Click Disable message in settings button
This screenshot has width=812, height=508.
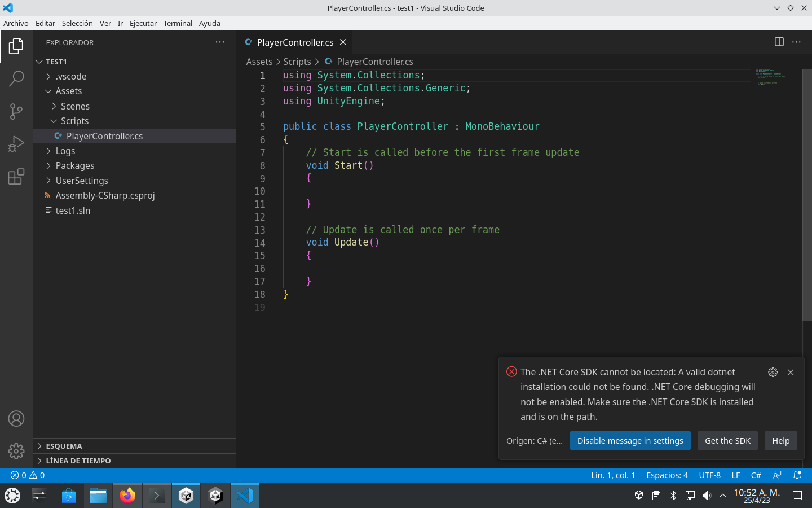coord(630,441)
